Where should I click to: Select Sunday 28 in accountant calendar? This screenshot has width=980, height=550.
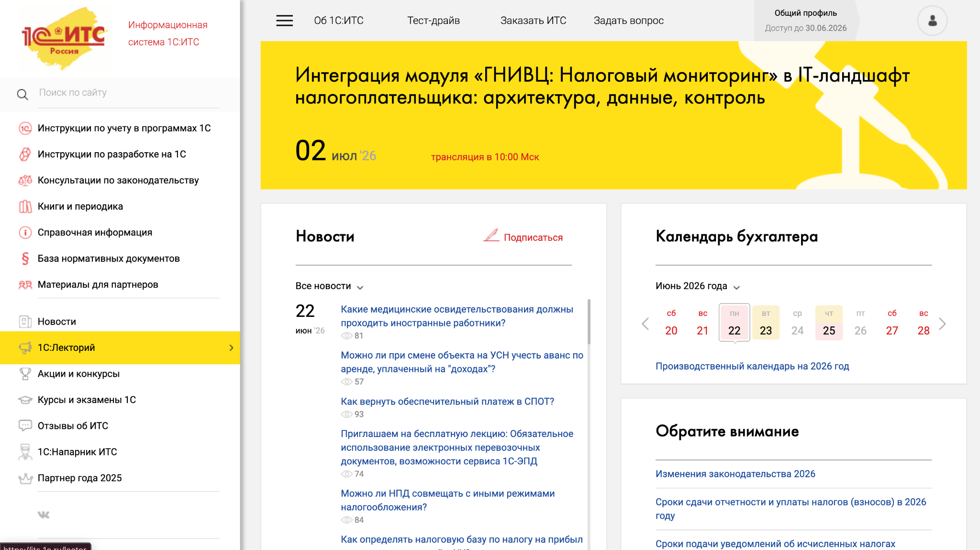pyautogui.click(x=923, y=323)
